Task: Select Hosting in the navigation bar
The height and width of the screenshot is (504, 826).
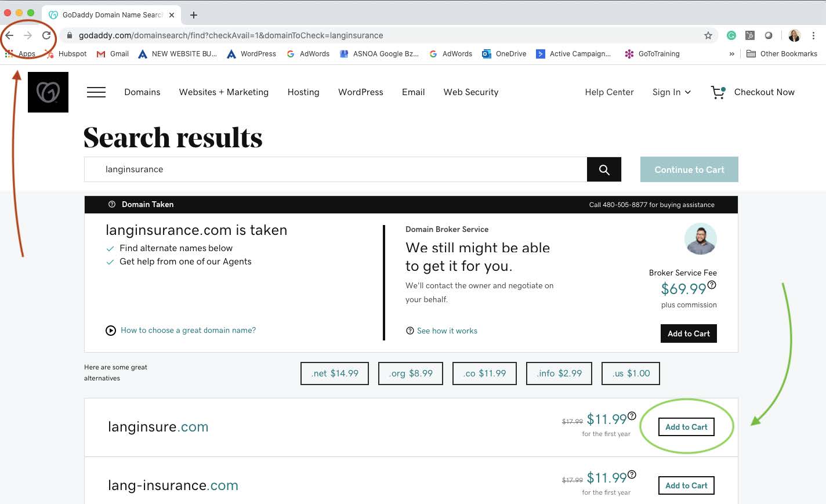Action: (x=303, y=92)
